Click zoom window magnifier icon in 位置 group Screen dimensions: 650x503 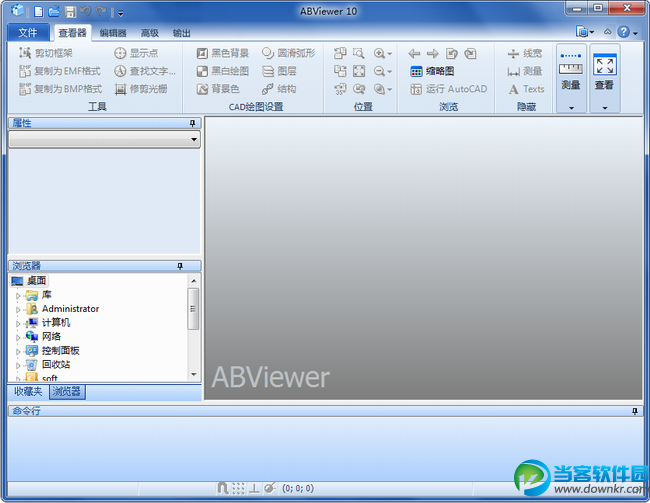pos(359,53)
